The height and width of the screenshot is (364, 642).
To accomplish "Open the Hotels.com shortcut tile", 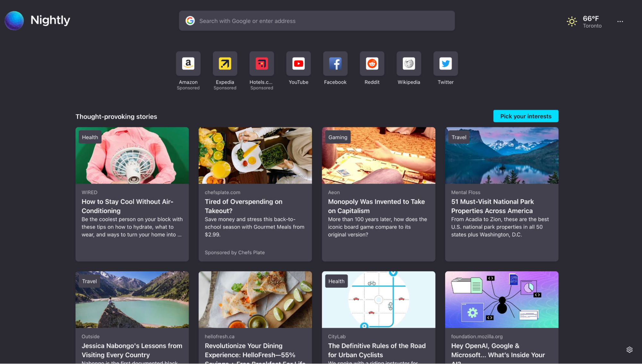I will (x=262, y=64).
